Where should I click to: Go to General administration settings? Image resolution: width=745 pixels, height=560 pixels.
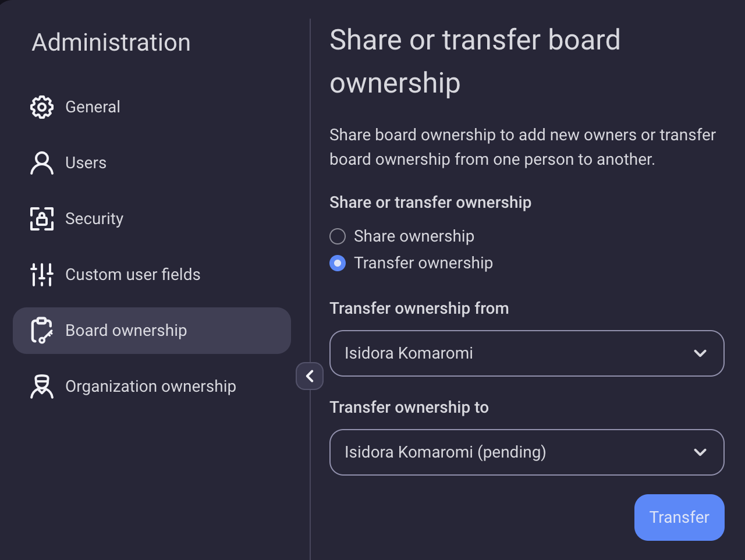pos(93,107)
